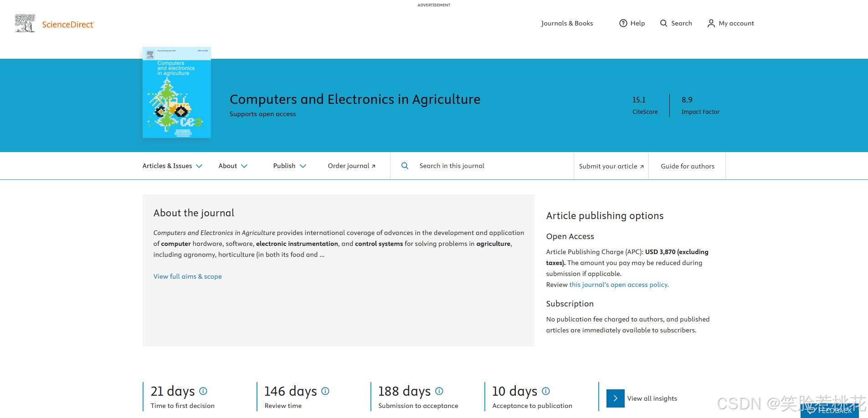Screen dimensions: 868x418
Task: Expand the Publish dropdown
Action: click(290, 166)
